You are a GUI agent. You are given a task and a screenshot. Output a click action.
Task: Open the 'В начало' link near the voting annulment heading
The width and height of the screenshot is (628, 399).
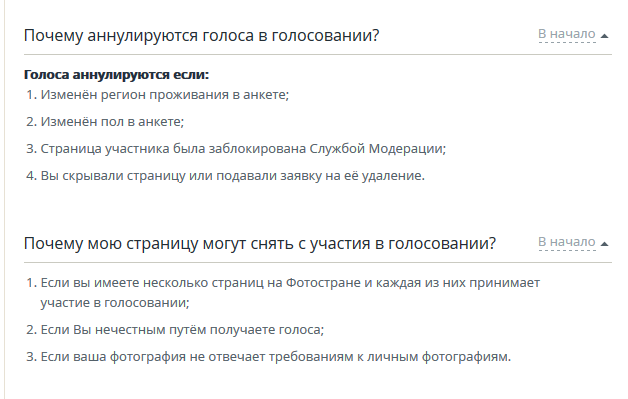567,34
